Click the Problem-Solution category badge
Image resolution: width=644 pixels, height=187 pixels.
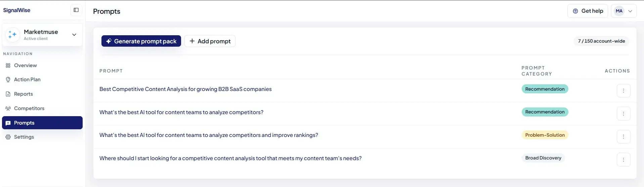(x=545, y=135)
